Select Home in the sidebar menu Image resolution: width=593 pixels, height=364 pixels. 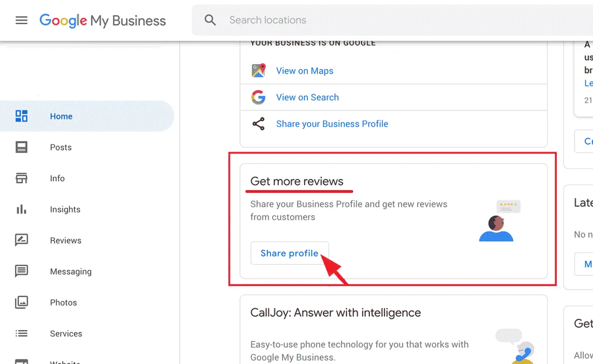(61, 116)
